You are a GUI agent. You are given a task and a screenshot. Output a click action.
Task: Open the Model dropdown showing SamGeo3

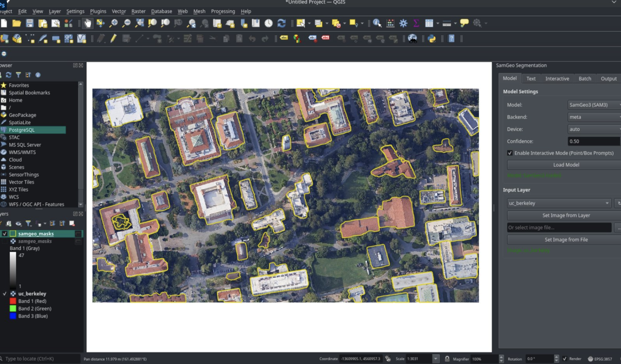(593, 105)
